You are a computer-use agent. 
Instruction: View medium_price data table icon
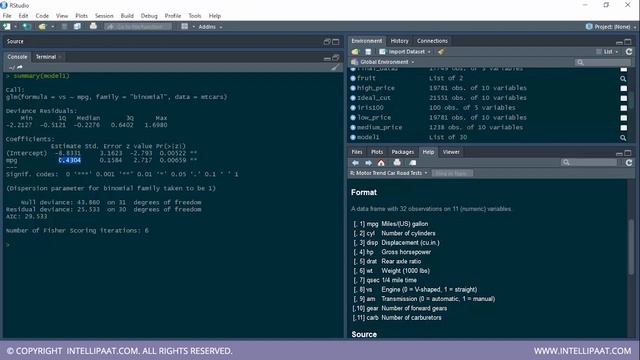(x=624, y=127)
